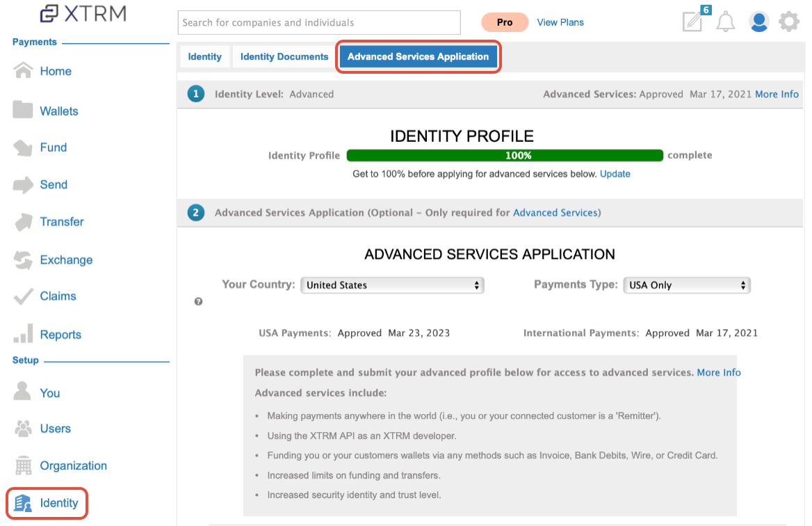Click the Pro plan badge
This screenshot has height=526, width=812.
[x=505, y=22]
